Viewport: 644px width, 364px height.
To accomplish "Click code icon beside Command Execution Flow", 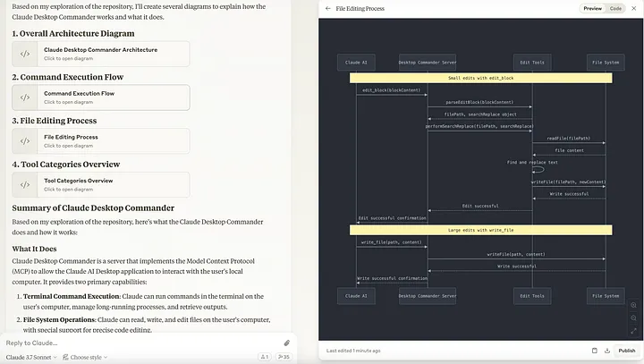I will [x=25, y=97].
